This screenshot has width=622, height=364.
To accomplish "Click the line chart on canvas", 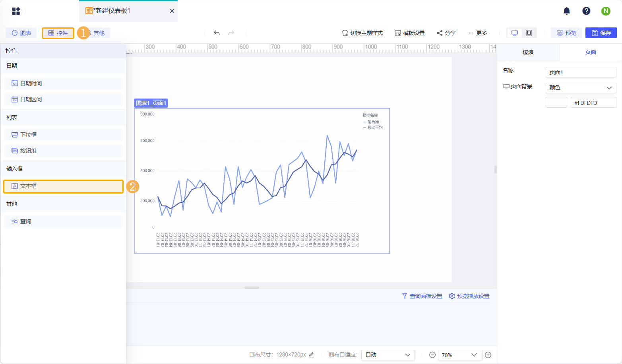I will [262, 181].
